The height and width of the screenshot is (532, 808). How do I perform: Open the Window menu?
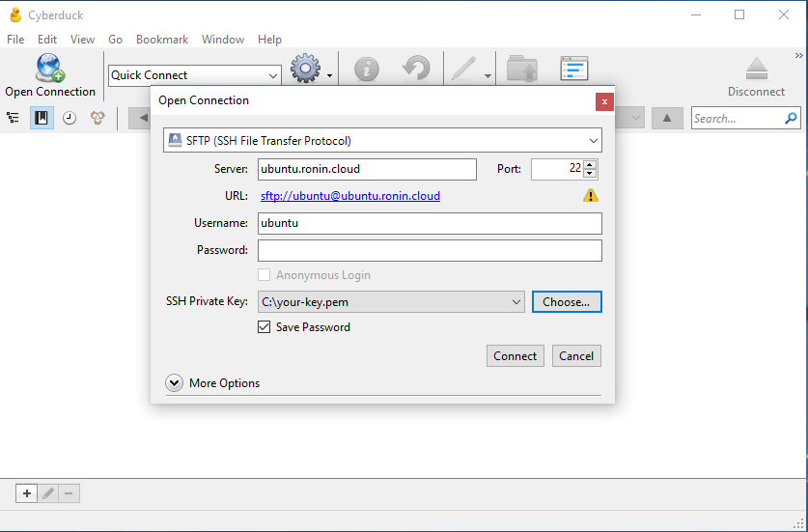[x=223, y=40]
